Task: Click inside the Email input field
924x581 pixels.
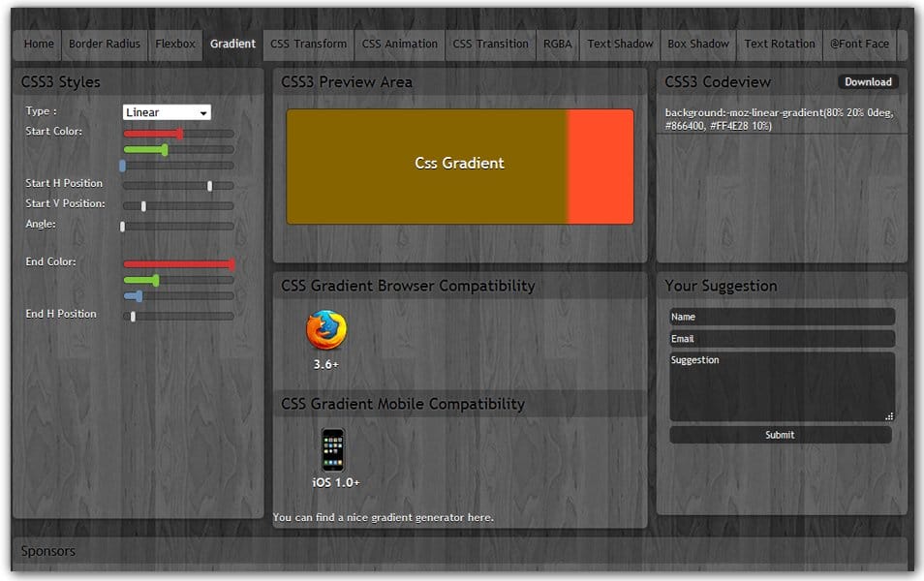Action: (780, 338)
